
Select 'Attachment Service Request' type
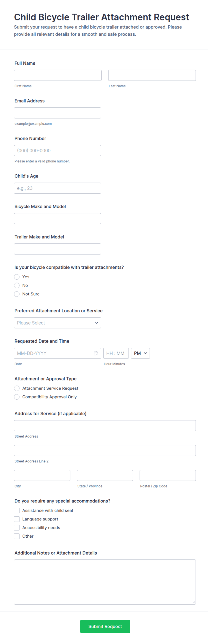coord(17,388)
